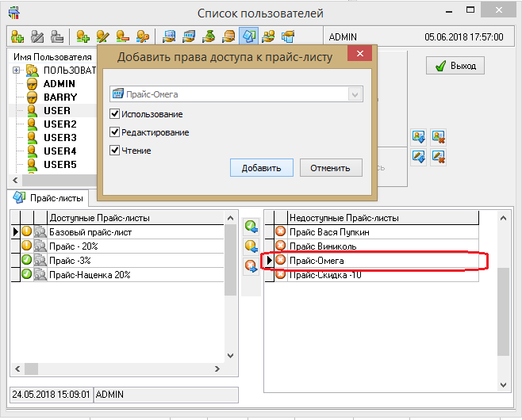The height and width of the screenshot is (420, 522).
Task: Click the red remove price-list access icon
Action: (251, 265)
